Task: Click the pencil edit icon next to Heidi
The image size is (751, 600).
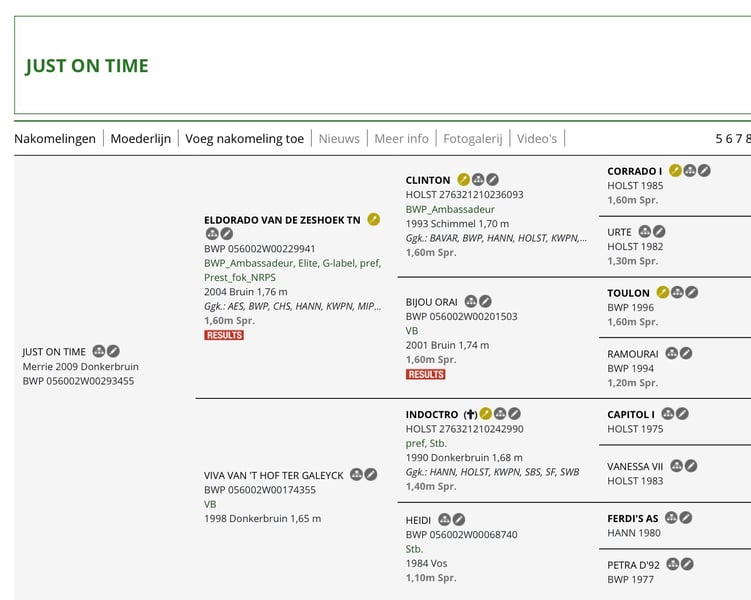Action: click(459, 520)
